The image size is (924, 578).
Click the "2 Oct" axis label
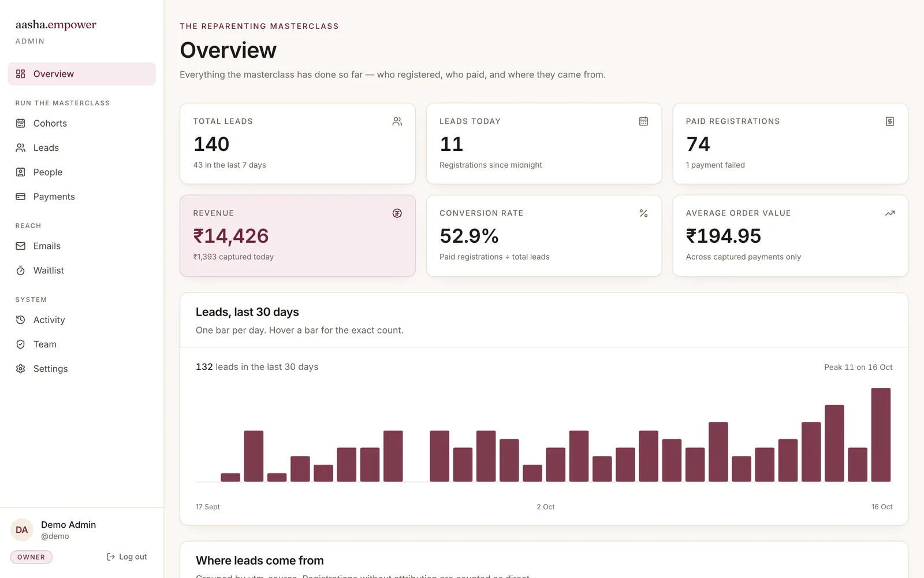pos(546,507)
